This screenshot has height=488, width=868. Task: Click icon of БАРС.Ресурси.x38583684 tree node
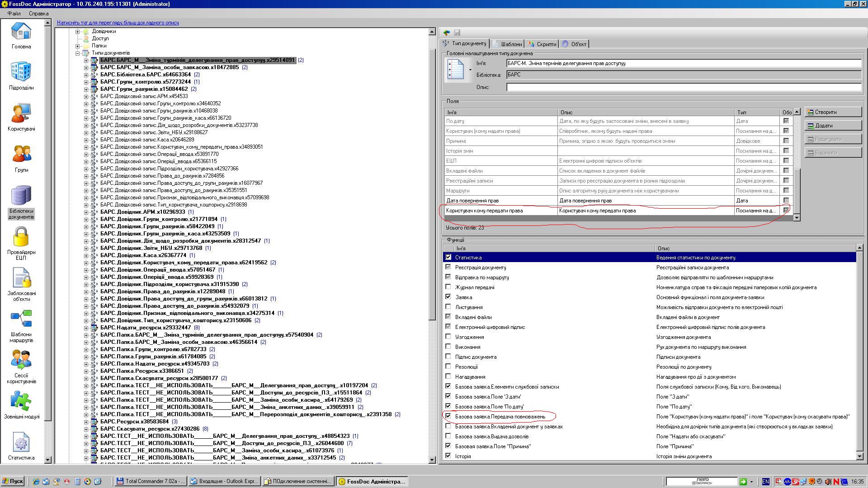(94, 422)
